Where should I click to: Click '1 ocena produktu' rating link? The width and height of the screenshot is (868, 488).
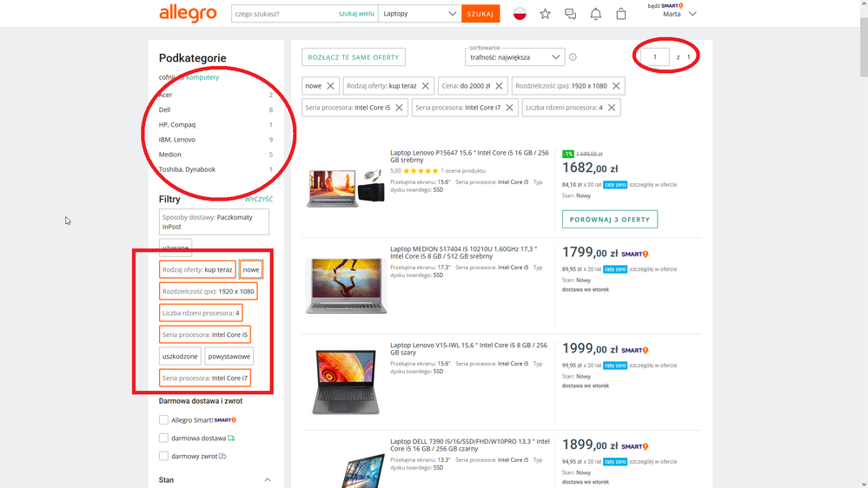(463, 171)
